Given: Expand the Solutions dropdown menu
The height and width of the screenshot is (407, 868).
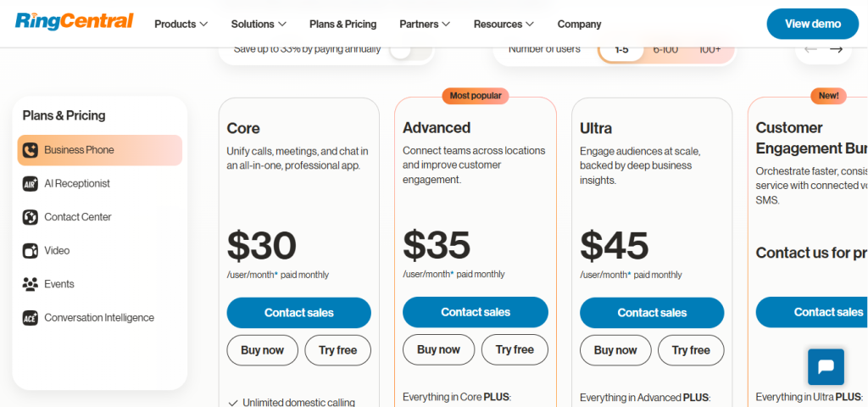Looking at the screenshot, I should pos(259,24).
